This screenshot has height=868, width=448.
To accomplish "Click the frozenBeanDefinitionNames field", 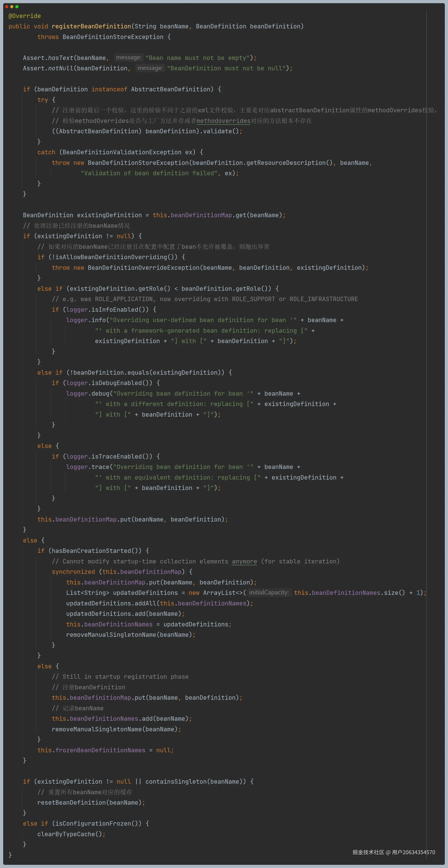I will pyautogui.click(x=100, y=750).
